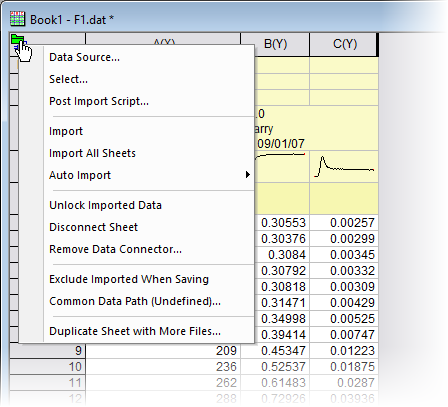Click the green Data Connector icon
The height and width of the screenshot is (407, 448).
point(17,40)
